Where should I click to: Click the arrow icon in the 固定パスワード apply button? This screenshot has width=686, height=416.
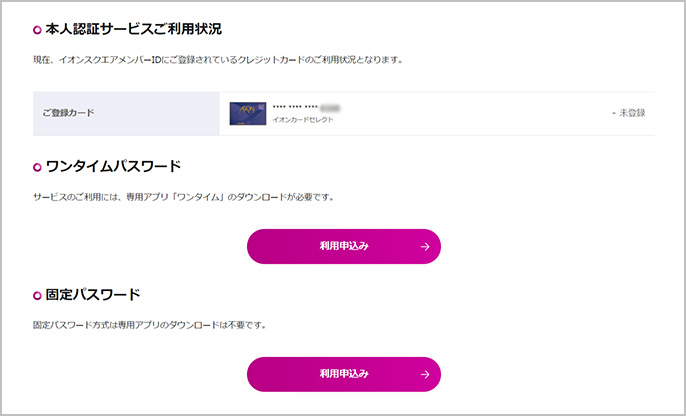[x=425, y=374]
